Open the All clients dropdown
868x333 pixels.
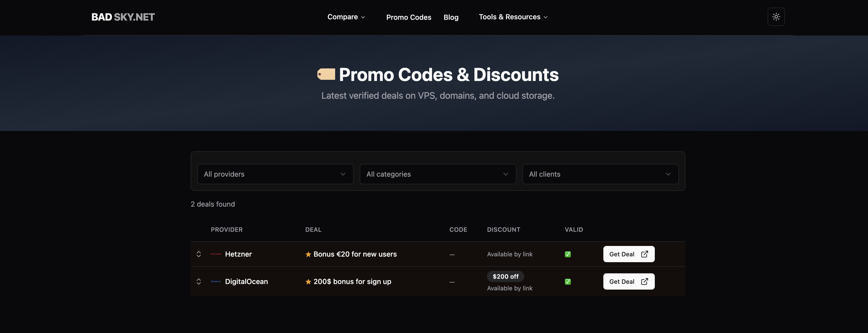click(x=600, y=174)
